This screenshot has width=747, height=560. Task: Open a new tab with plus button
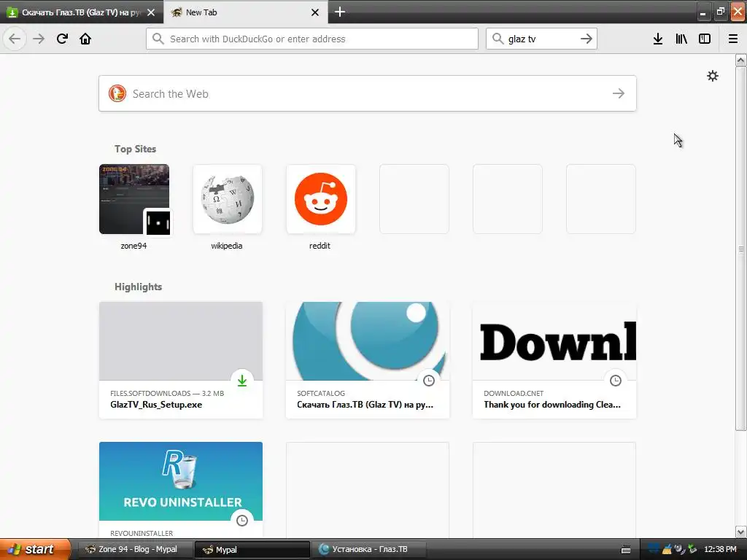340,12
